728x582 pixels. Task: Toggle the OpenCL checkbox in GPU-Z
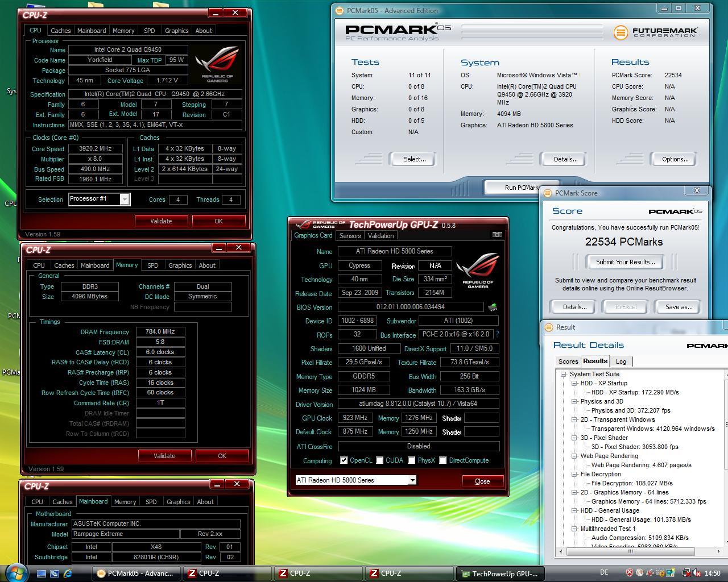click(344, 460)
